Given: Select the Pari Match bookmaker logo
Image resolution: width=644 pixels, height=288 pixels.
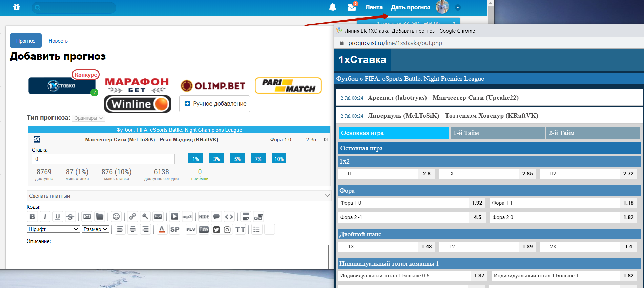Looking at the screenshot, I should (288, 85).
